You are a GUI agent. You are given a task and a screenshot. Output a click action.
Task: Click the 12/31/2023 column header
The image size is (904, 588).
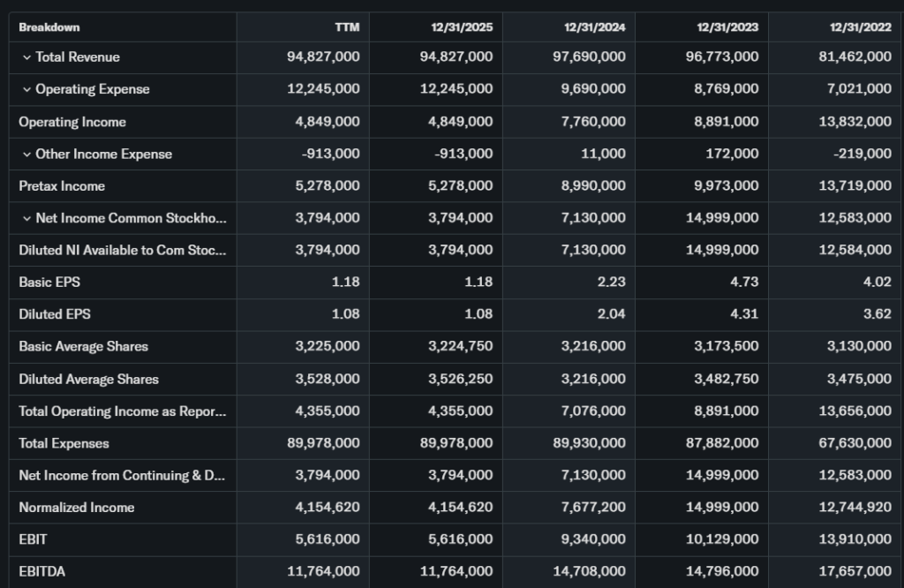coord(727,26)
